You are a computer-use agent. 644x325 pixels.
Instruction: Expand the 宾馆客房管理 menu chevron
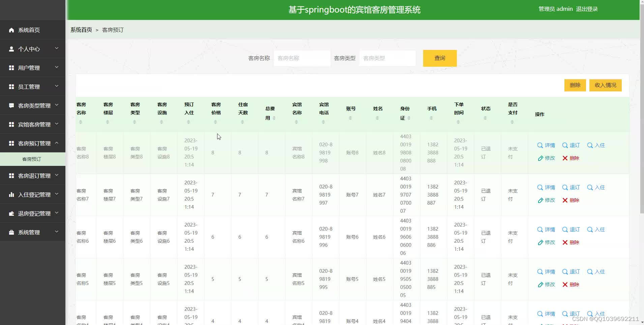57,124
